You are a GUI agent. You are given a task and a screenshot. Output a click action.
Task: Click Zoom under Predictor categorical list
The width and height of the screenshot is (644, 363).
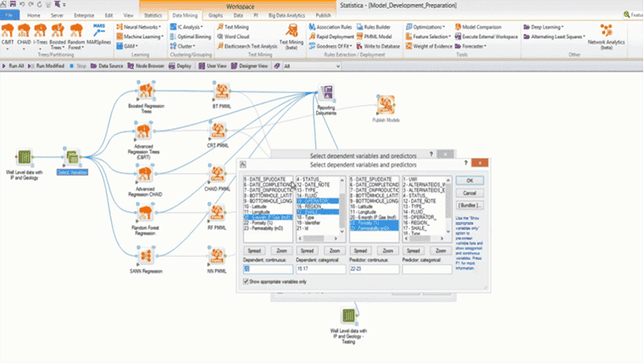[x=441, y=250]
